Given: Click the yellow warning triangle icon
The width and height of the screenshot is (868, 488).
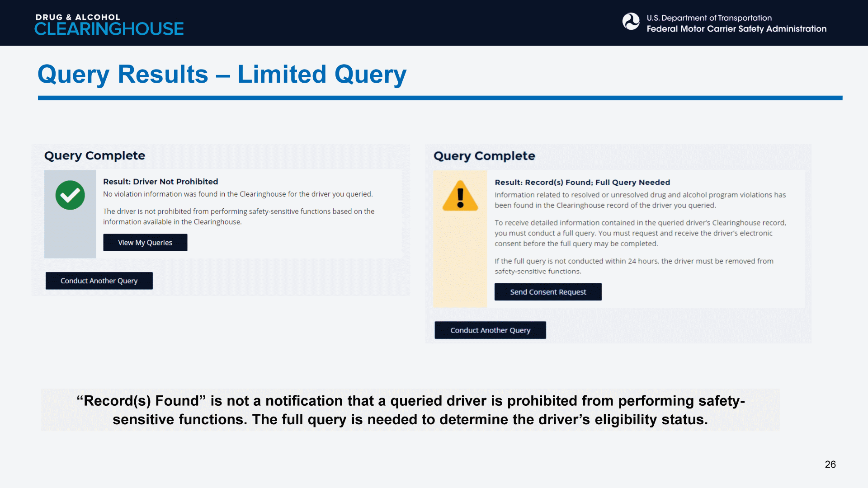Looking at the screenshot, I should pos(460,197).
